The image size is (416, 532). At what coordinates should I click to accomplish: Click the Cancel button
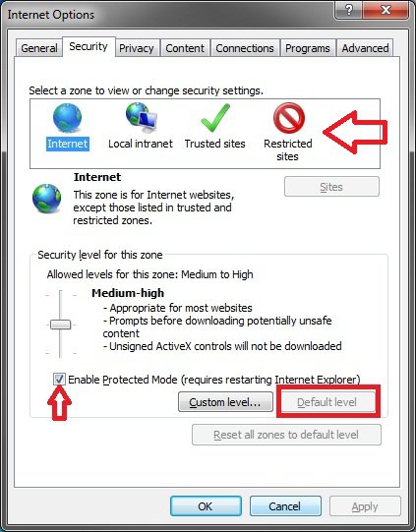[285, 506]
